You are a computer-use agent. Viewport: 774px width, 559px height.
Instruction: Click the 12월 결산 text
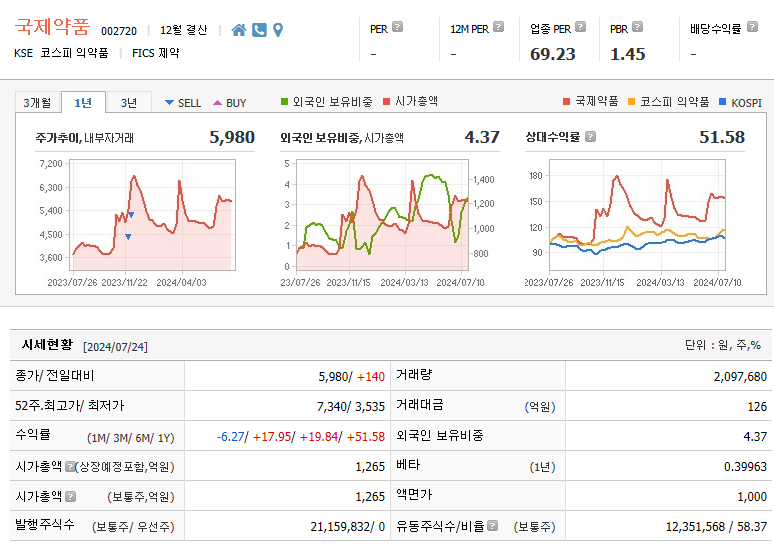pyautogui.click(x=184, y=30)
